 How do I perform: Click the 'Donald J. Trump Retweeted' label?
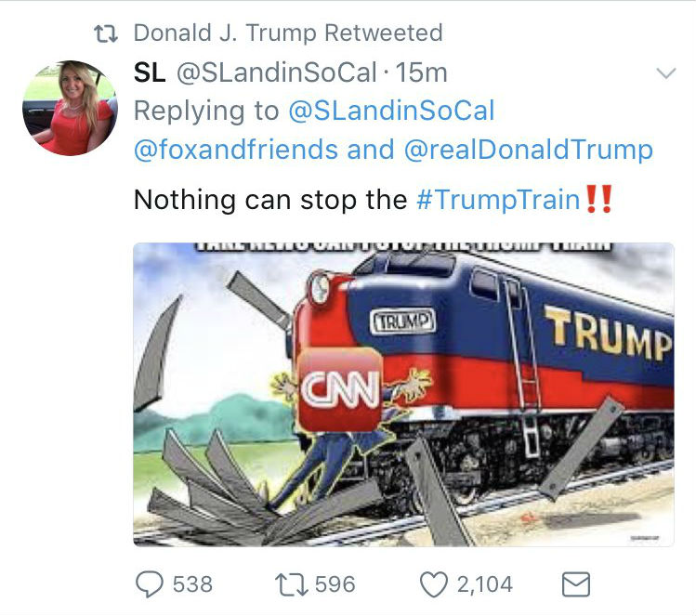[x=288, y=33]
